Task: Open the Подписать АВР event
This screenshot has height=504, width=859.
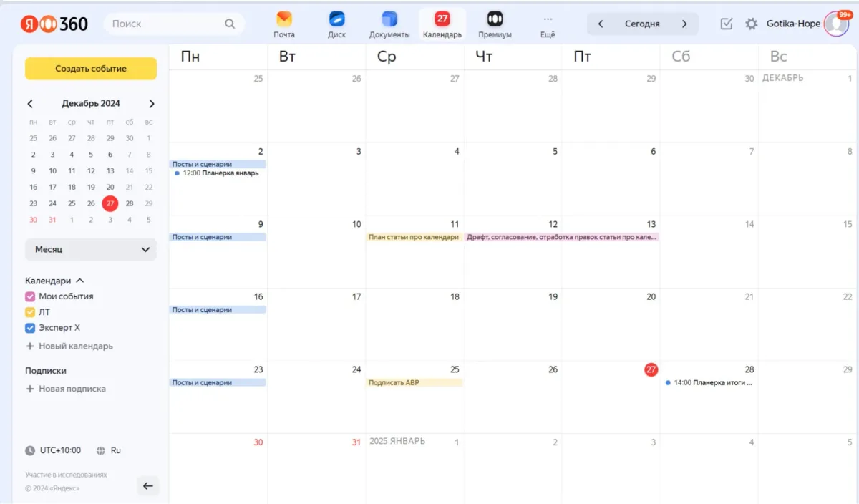Action: click(414, 383)
